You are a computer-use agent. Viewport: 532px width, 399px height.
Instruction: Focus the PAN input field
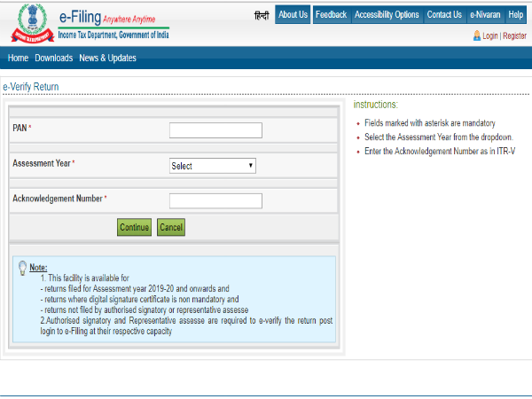pyautogui.click(x=215, y=130)
